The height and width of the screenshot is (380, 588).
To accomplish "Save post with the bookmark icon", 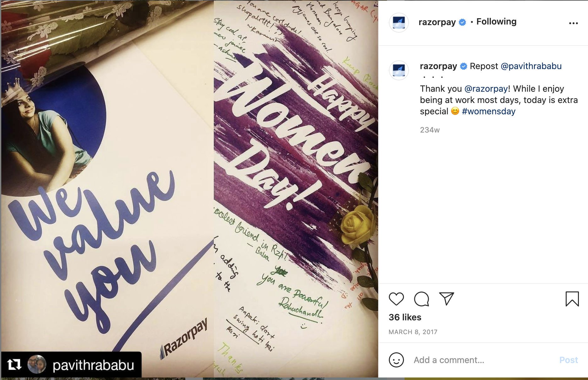I will (x=572, y=299).
